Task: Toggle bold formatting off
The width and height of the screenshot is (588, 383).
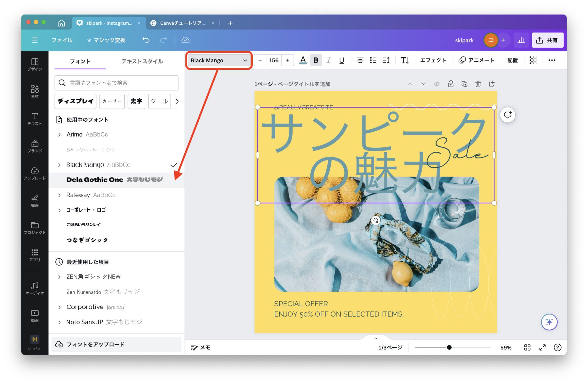Action: point(316,60)
